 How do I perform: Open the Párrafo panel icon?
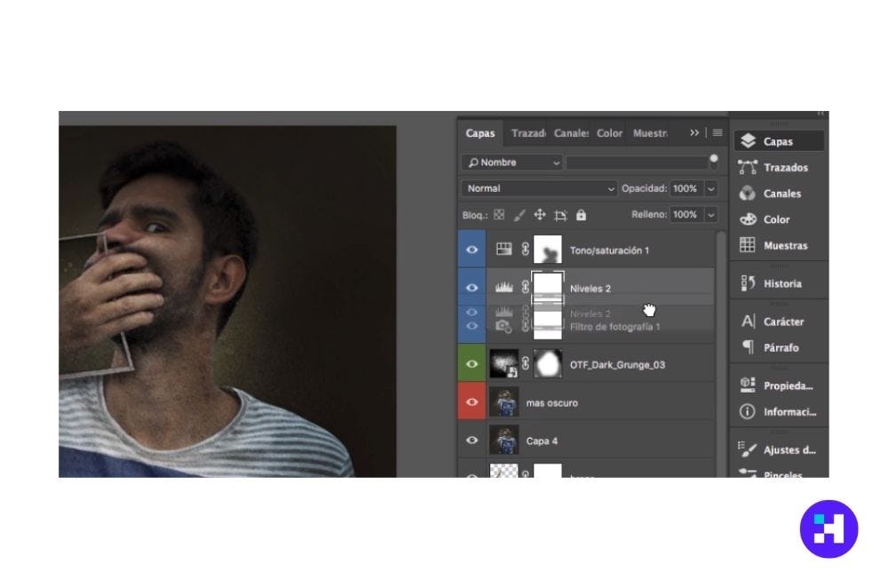tap(748, 347)
